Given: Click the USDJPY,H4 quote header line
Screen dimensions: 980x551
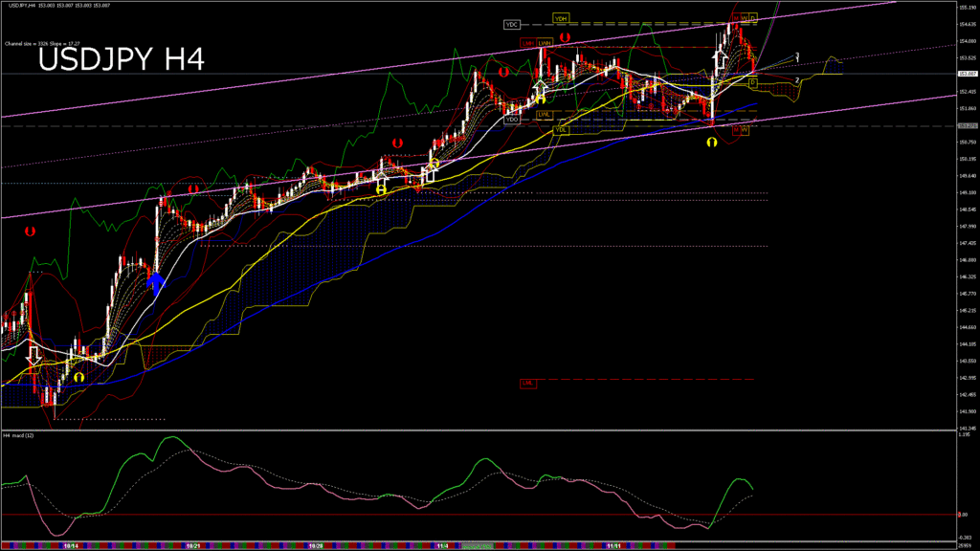Looking at the screenshot, I should (59, 5).
